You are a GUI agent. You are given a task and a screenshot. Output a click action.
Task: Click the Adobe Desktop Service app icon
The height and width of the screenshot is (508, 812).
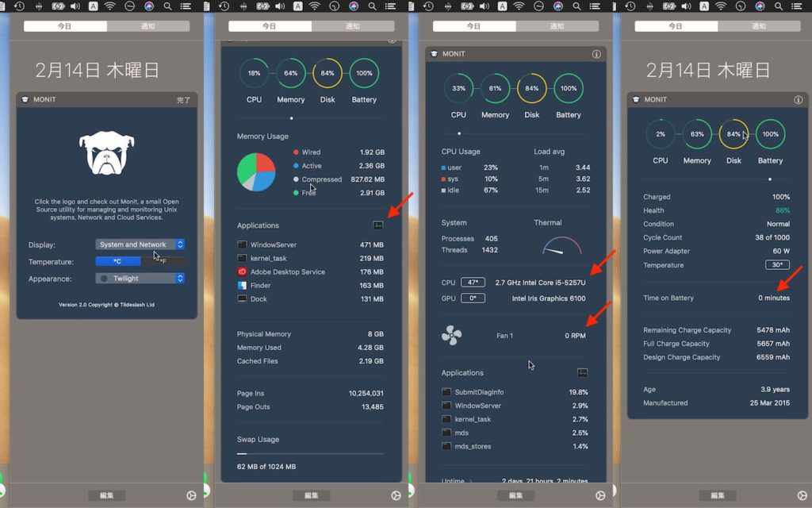point(243,272)
